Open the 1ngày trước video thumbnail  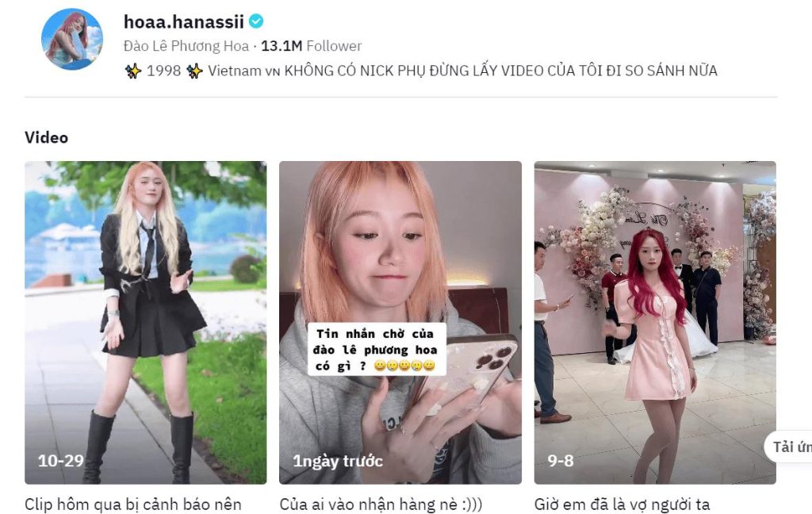400,322
